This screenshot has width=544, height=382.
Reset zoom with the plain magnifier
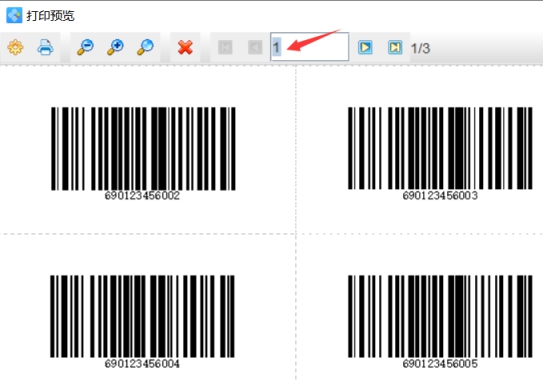(x=145, y=47)
